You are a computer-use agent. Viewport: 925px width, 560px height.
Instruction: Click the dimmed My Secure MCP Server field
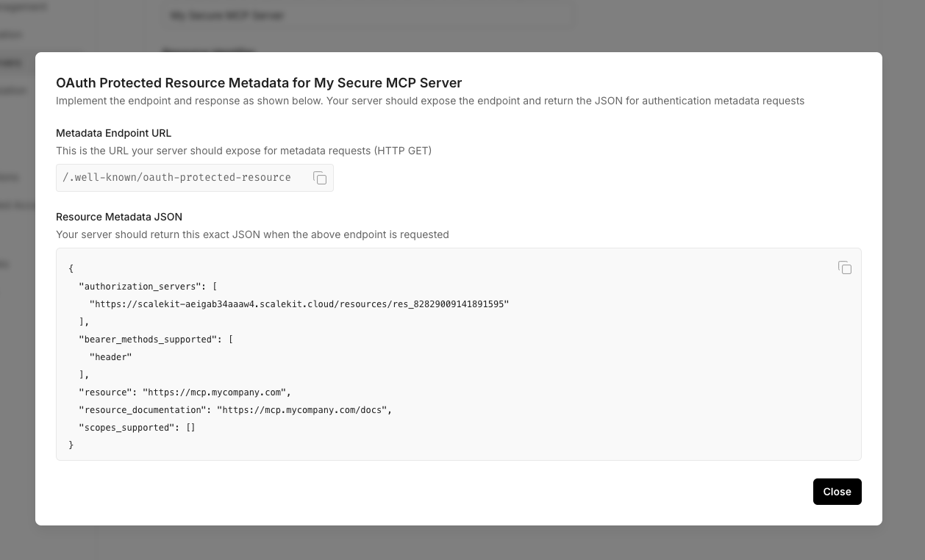tap(368, 15)
